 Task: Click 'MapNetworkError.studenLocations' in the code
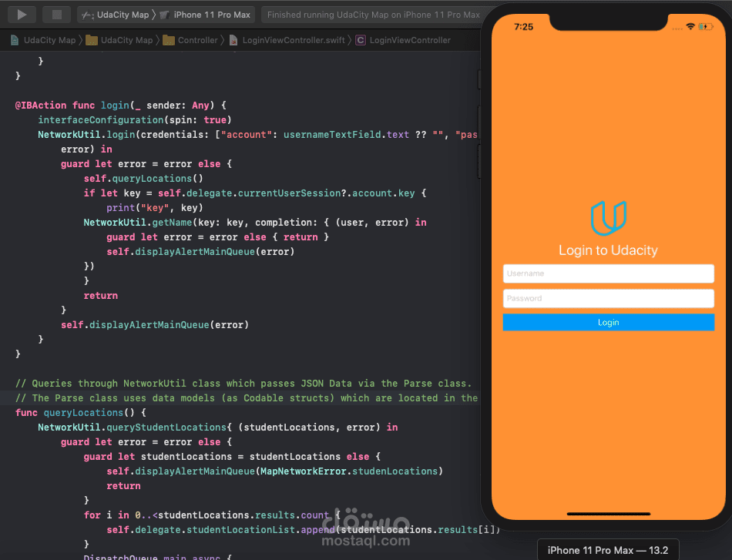pos(349,471)
